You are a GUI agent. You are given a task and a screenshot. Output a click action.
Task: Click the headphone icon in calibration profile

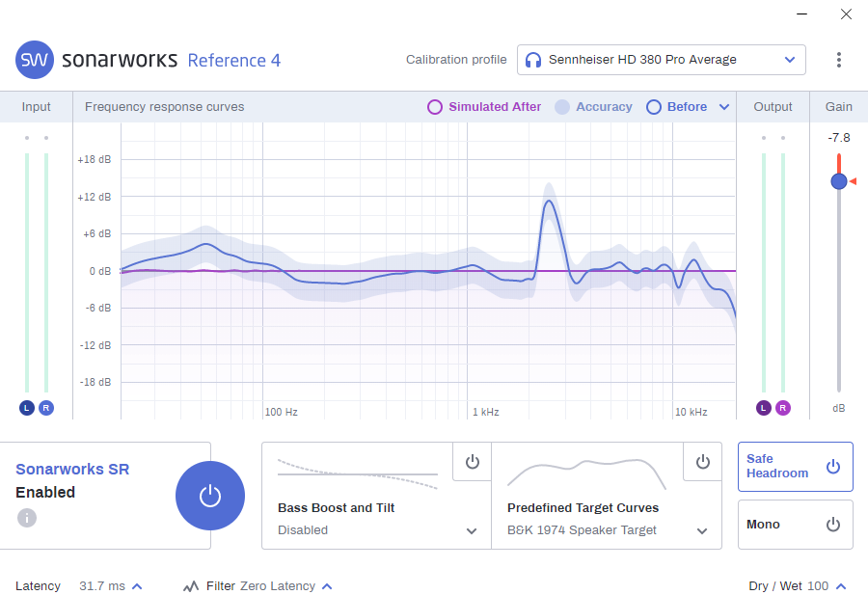pyautogui.click(x=533, y=60)
